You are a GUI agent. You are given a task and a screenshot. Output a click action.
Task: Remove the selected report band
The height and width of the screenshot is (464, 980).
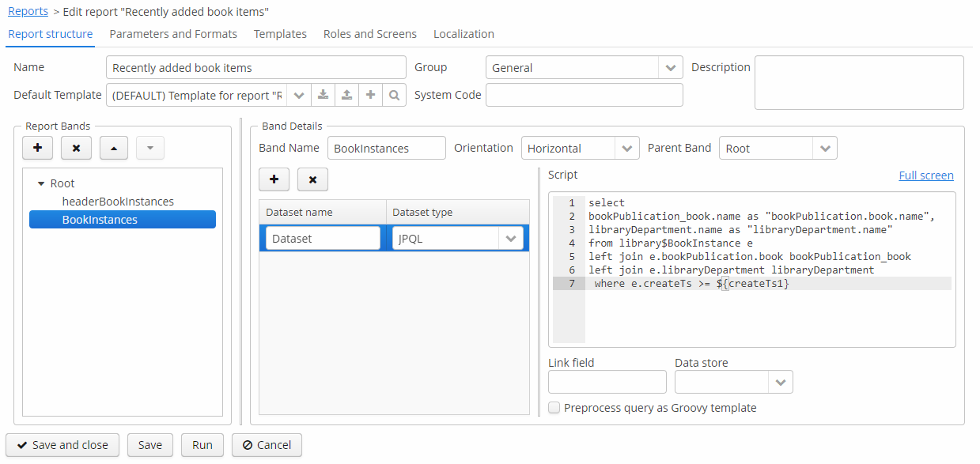(x=76, y=148)
